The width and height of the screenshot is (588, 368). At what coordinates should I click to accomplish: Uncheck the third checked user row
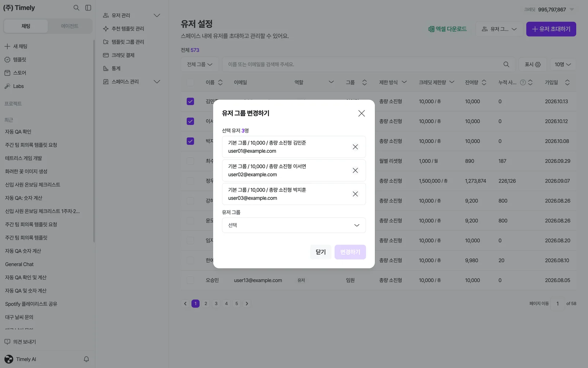190,141
